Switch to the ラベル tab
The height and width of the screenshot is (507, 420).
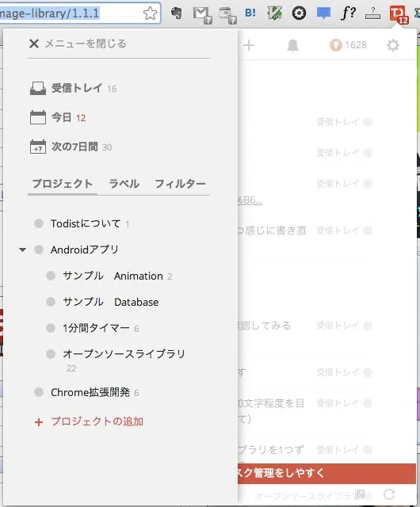click(x=124, y=184)
